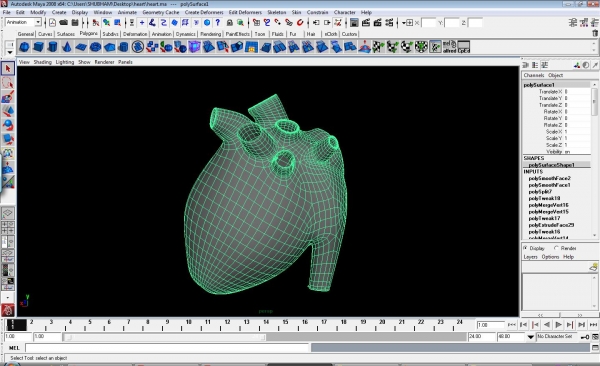Click the Open Scene folder icon

tap(64, 23)
